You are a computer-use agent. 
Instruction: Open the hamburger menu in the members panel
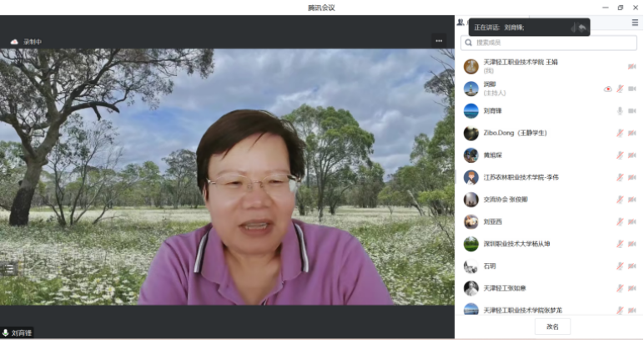pyautogui.click(x=635, y=23)
